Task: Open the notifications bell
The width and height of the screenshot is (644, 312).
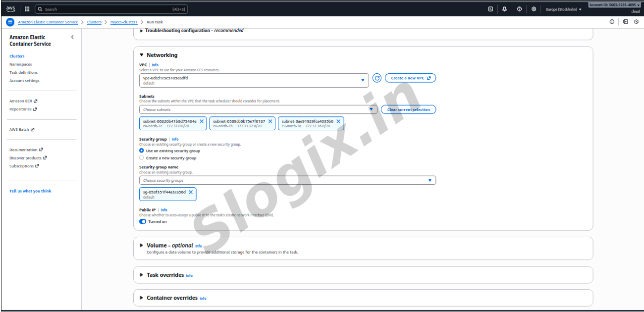Action: 504,9
